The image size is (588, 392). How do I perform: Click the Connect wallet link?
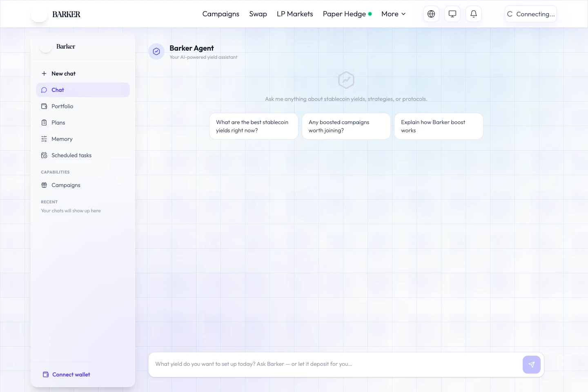pyautogui.click(x=67, y=374)
